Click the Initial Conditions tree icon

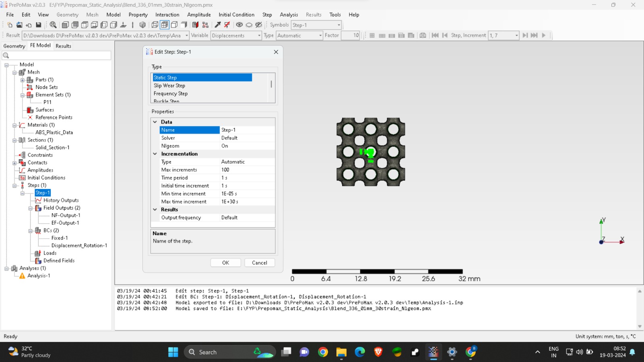click(x=23, y=178)
